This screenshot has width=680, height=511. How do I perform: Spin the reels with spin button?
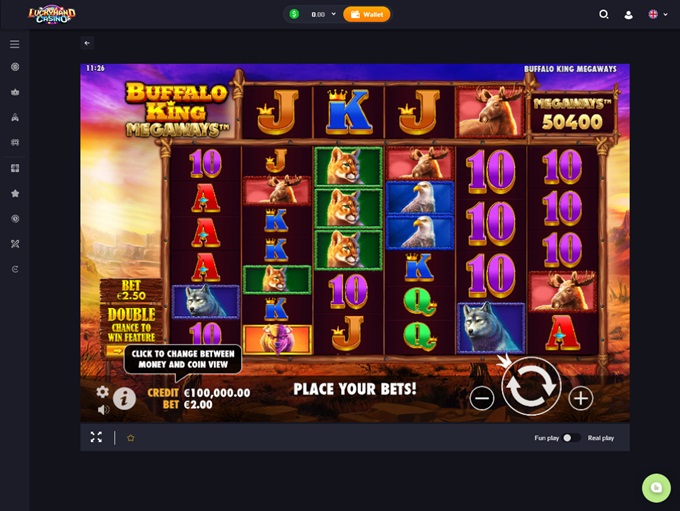coord(531,386)
